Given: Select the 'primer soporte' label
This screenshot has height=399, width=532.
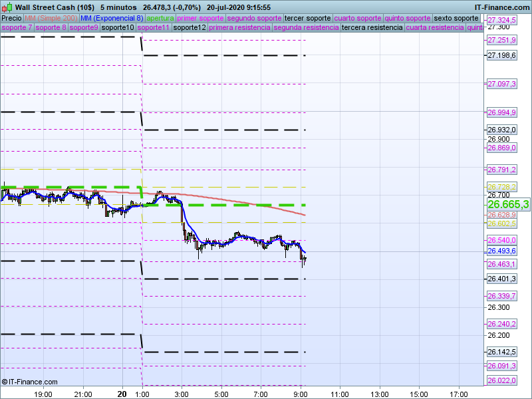Looking at the screenshot, I should point(200,18).
